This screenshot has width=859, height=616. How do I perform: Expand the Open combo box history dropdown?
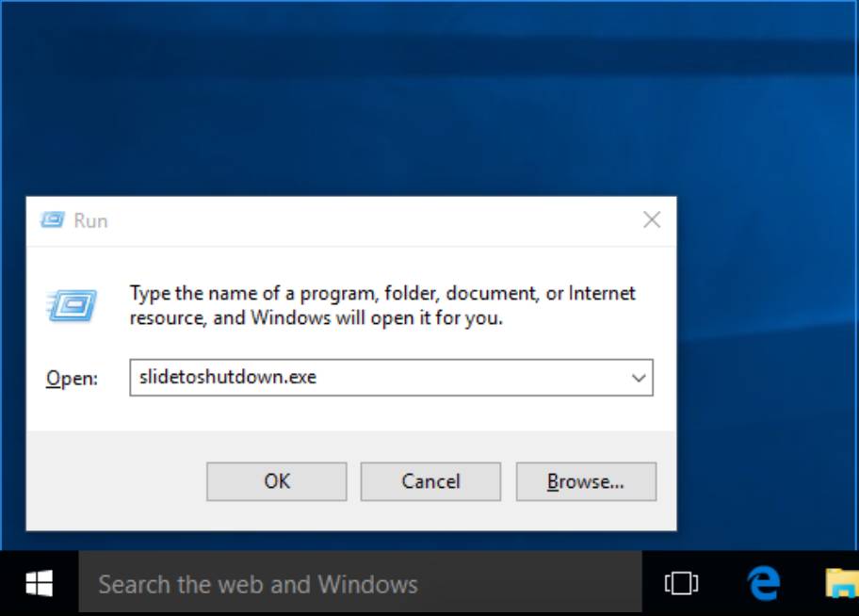pyautogui.click(x=637, y=378)
